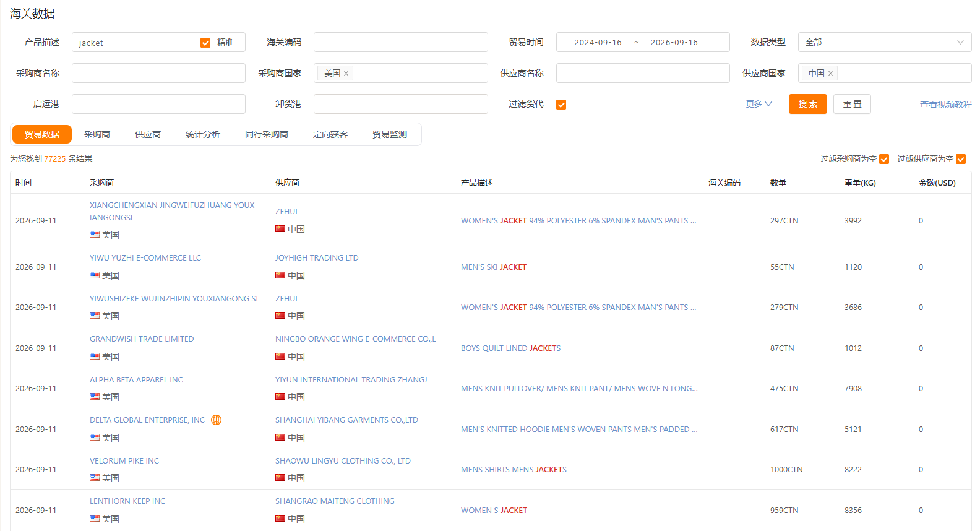Open buyer ALPHA BETA APPAREL INC
980x531 pixels.
coord(136,380)
